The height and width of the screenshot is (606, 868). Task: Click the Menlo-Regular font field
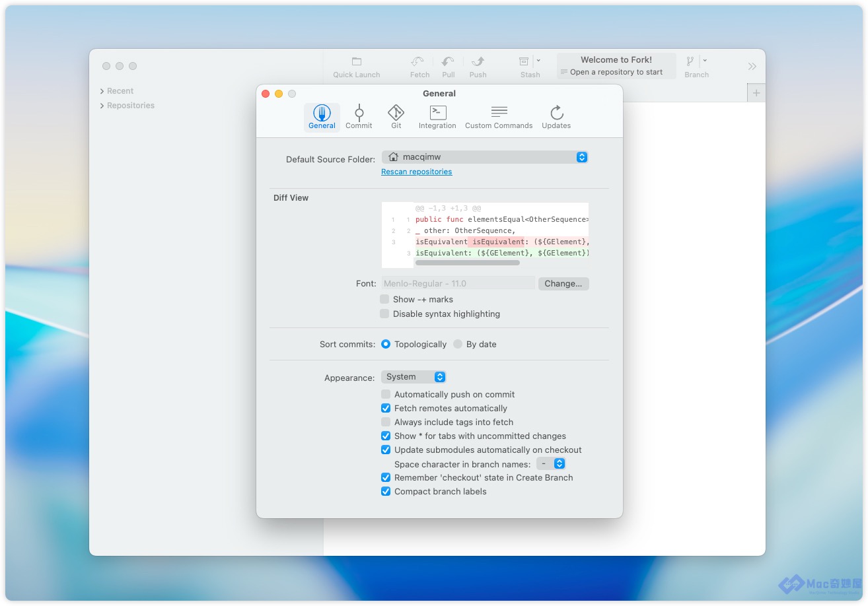coord(458,283)
